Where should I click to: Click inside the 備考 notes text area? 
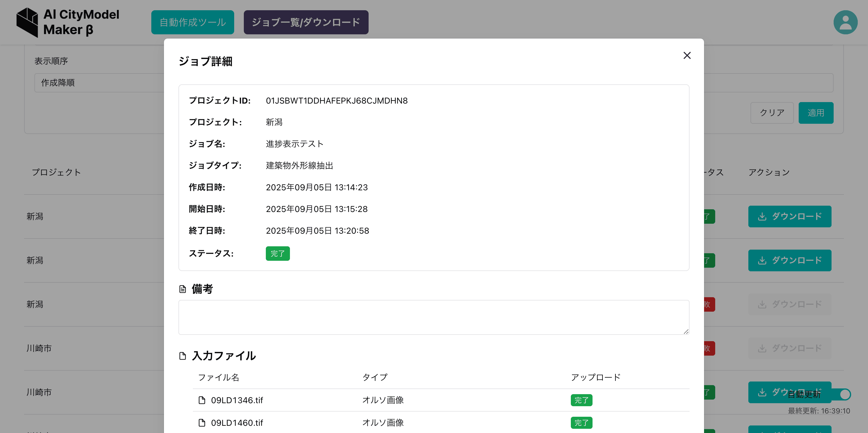(433, 317)
